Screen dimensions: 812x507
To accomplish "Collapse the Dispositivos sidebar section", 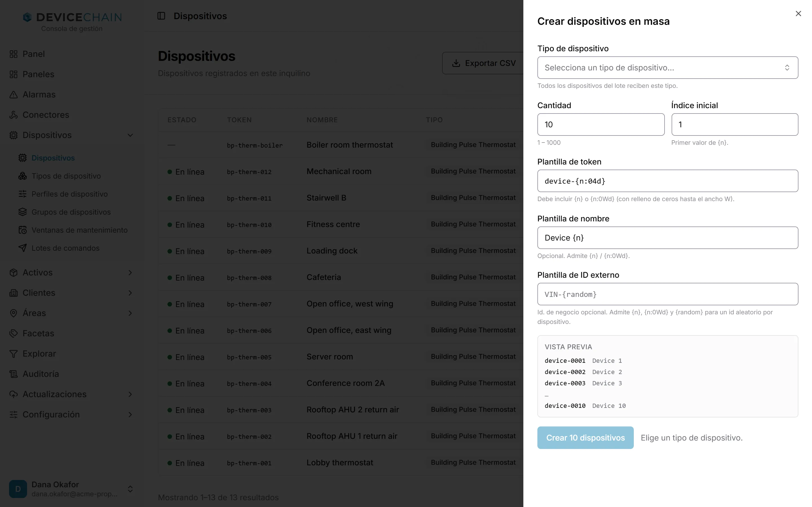I will (x=130, y=135).
